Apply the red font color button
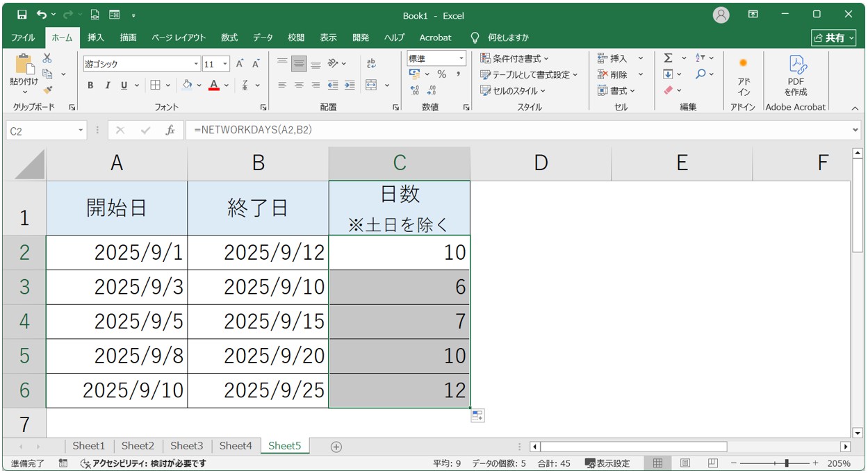Screen dimensions: 868x473 tap(214, 85)
